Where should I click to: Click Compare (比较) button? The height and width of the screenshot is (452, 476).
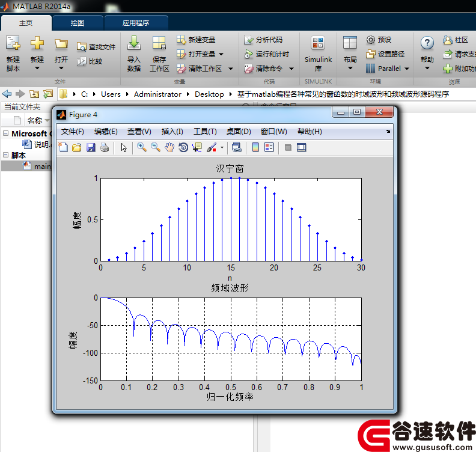click(90, 61)
